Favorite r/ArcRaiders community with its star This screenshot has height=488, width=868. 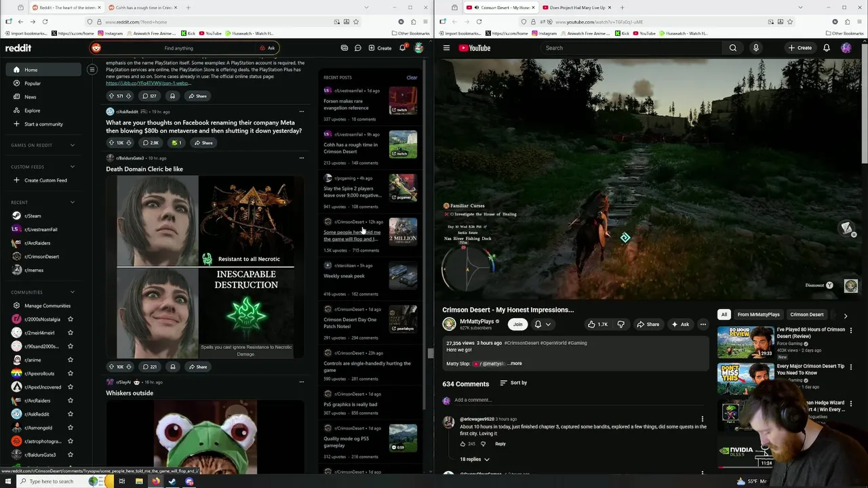click(x=70, y=401)
